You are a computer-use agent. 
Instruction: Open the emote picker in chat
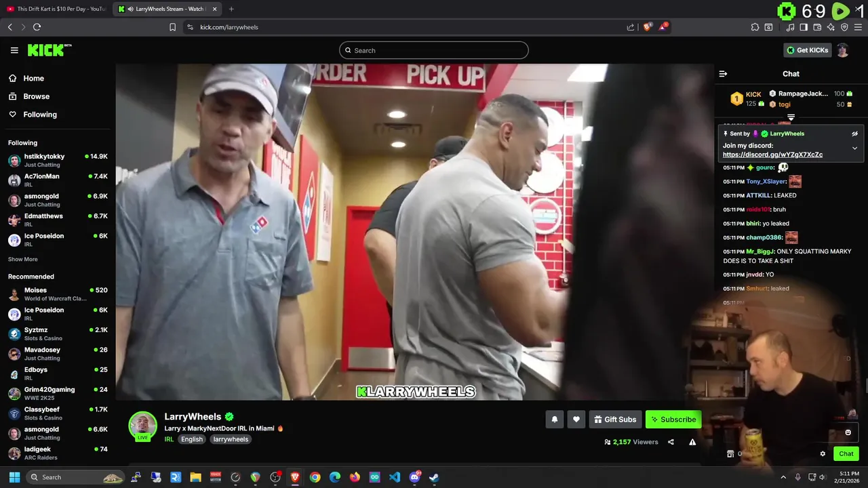(x=848, y=432)
